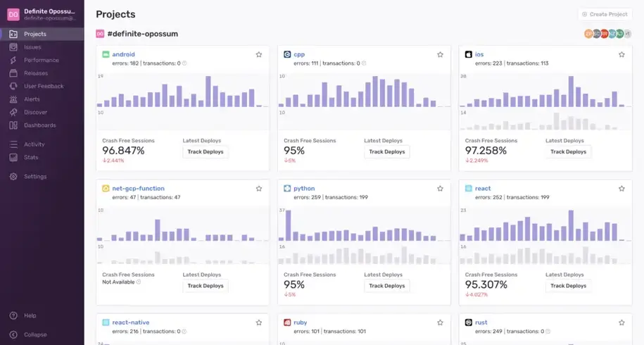
Task: Star the react project
Action: [x=621, y=189]
